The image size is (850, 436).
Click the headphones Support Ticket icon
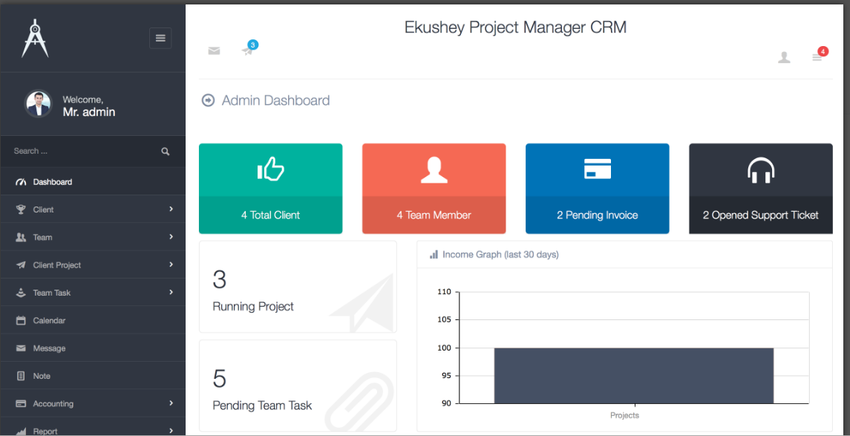tap(760, 171)
